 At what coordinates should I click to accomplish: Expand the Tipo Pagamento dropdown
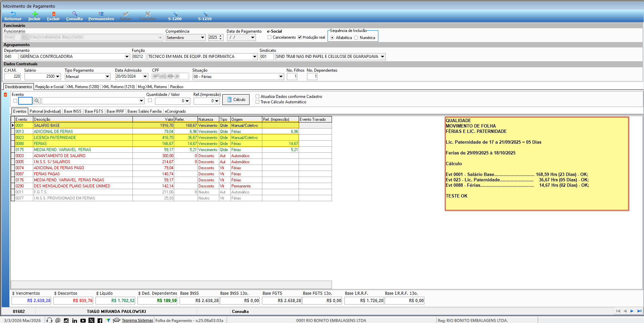(x=107, y=77)
